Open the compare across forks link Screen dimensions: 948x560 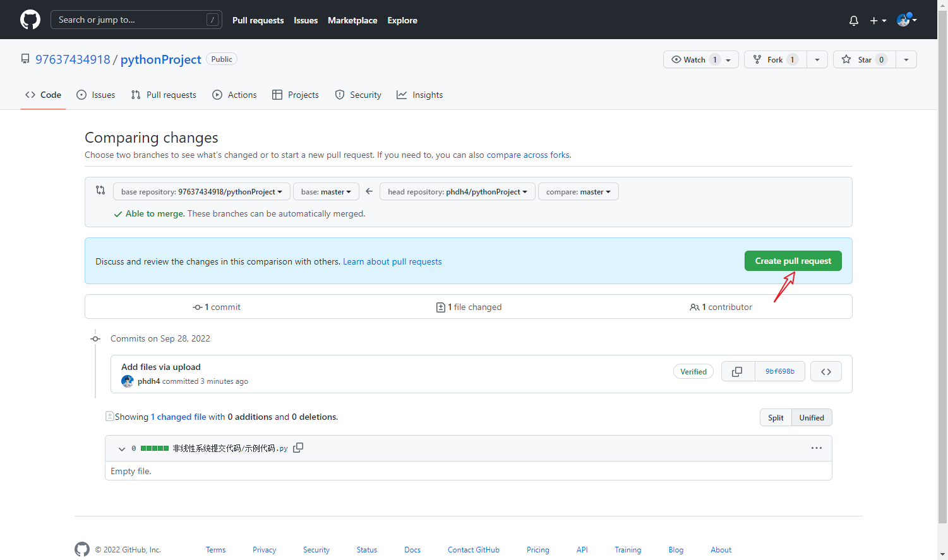click(x=528, y=155)
